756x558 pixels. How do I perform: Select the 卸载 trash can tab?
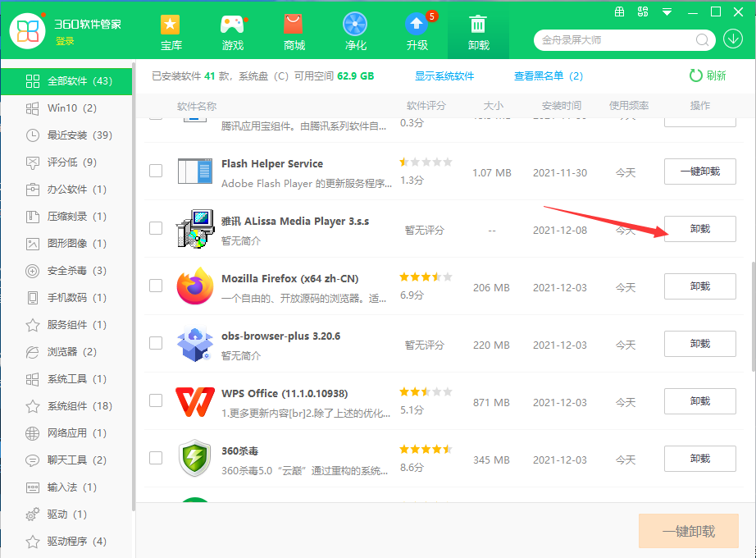(x=478, y=33)
